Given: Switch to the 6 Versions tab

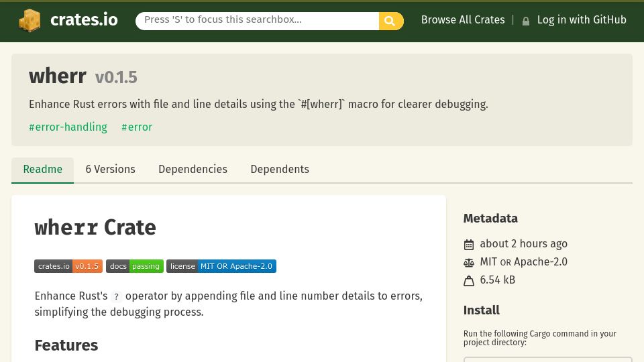Looking at the screenshot, I should click(x=110, y=170).
